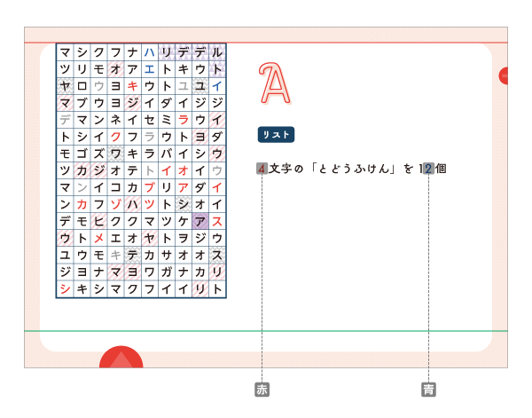Choose the ミ cell in the grid
532x418 pixels.
(x=167, y=120)
